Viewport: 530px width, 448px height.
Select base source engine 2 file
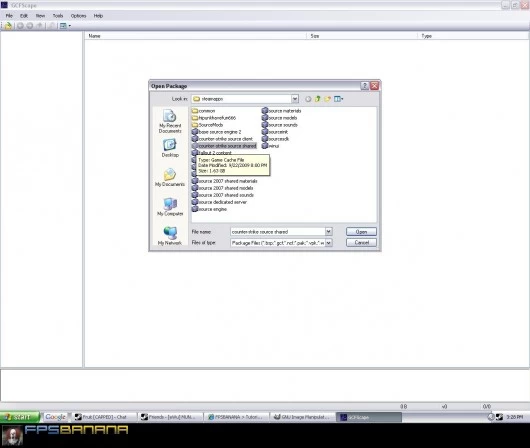click(x=217, y=132)
